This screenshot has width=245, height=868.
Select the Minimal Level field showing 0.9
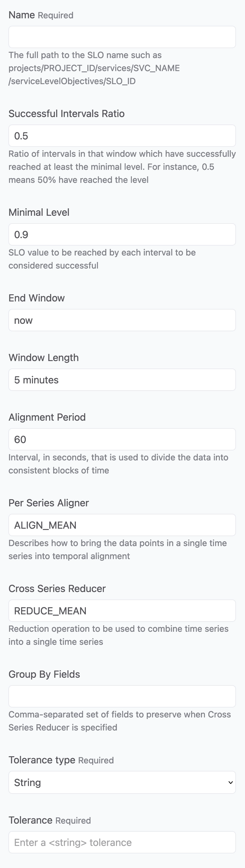(x=122, y=234)
